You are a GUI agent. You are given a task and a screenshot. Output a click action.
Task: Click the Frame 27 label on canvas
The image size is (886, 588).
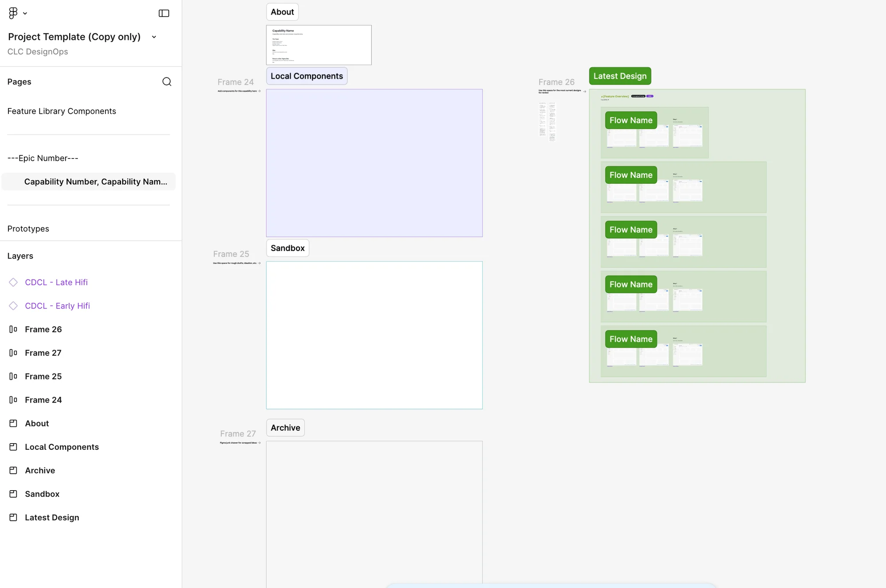pyautogui.click(x=238, y=434)
